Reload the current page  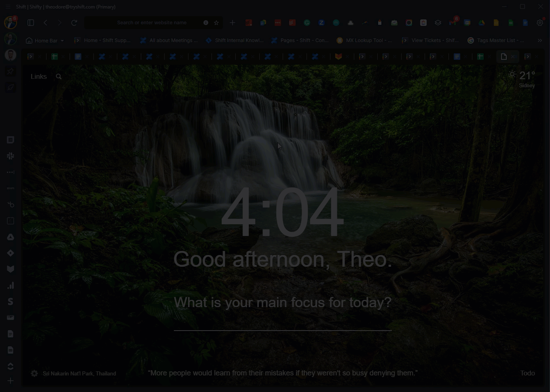pos(74,23)
